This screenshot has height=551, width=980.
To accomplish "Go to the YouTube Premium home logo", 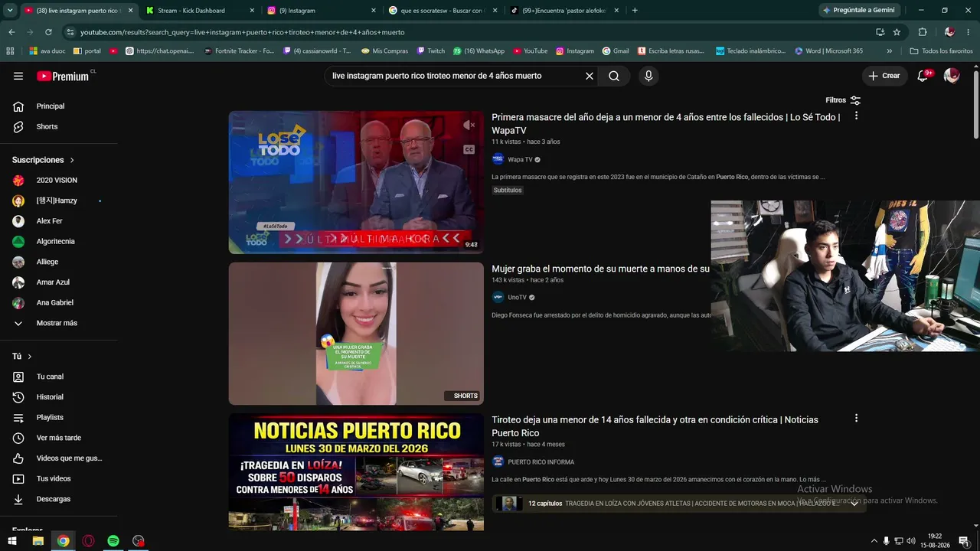I will pyautogui.click(x=63, y=76).
